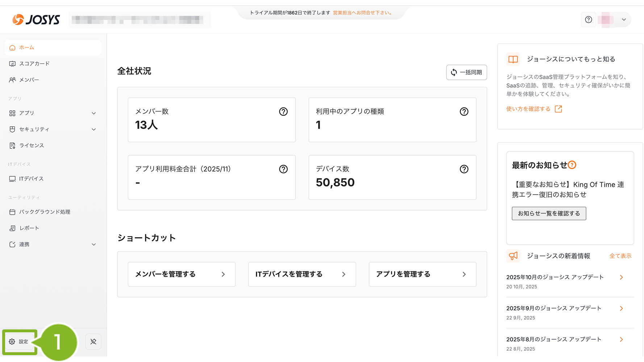Click help icon on メンバー数 card
This screenshot has width=644, height=362.
pyautogui.click(x=283, y=111)
